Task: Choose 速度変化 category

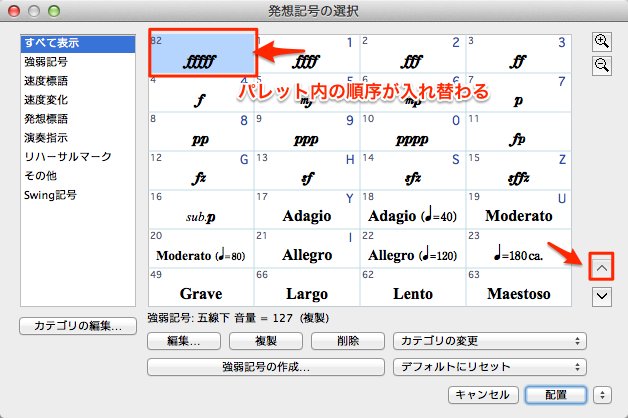Action: click(x=78, y=100)
